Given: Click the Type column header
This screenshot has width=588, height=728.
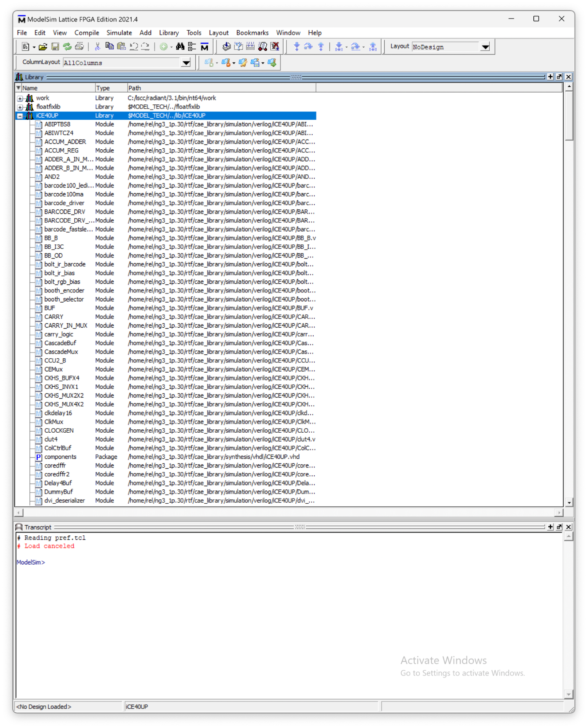Looking at the screenshot, I should tap(111, 88).
